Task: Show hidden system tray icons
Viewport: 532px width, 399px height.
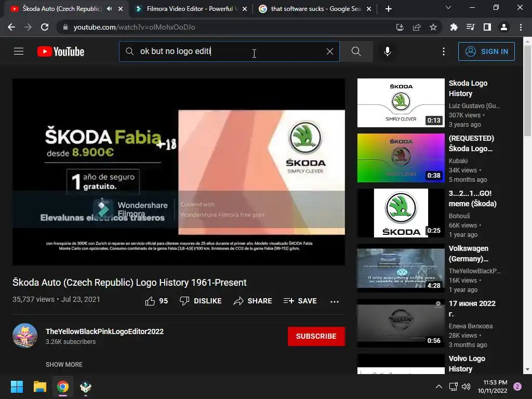Action: [x=438, y=387]
